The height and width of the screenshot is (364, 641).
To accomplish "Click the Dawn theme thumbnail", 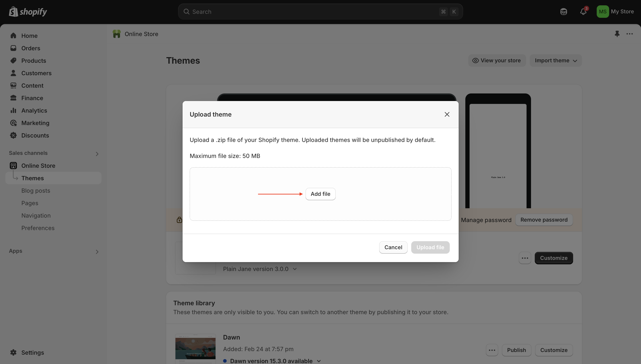I will point(195,348).
